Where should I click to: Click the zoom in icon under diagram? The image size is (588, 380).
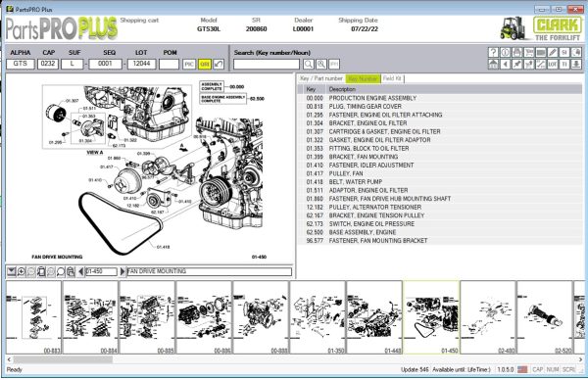pyautogui.click(x=22, y=271)
